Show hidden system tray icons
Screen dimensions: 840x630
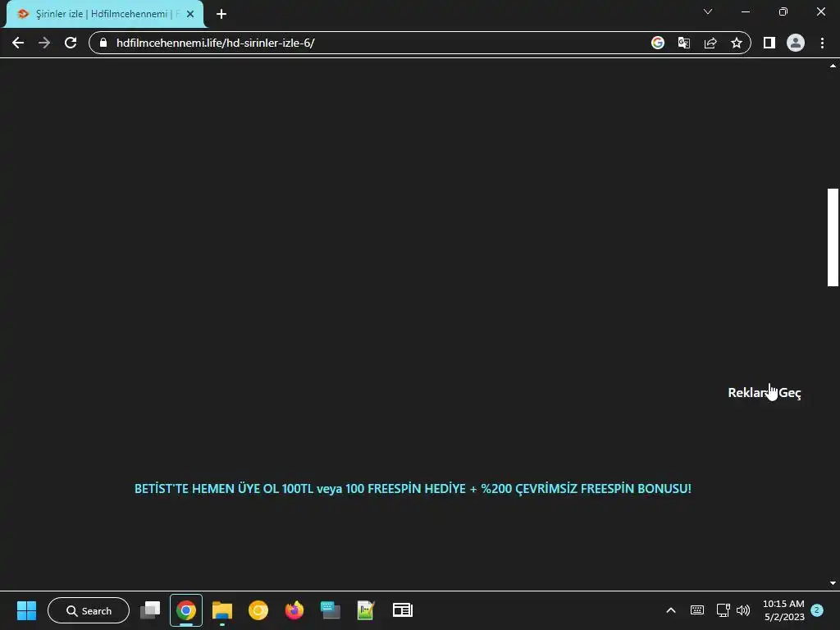[671, 610]
